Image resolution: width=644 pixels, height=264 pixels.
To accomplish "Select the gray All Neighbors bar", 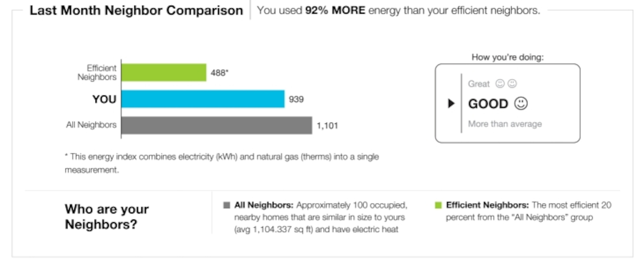I will click(x=217, y=125).
